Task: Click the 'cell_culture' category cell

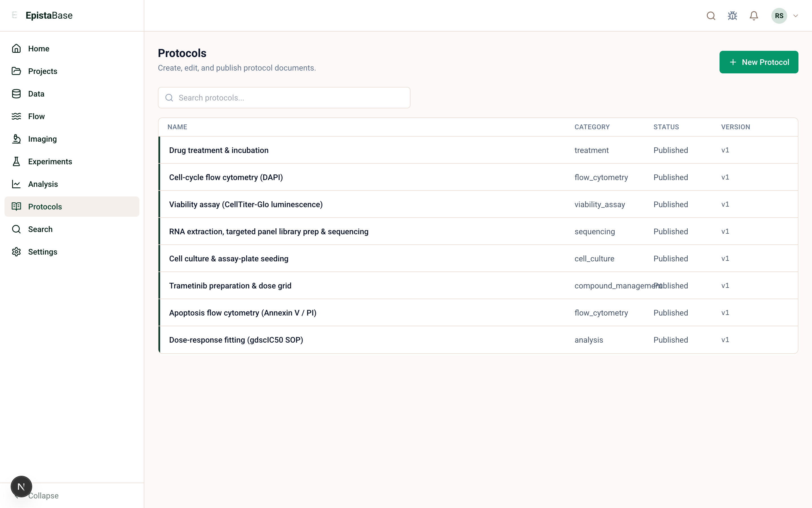Action: (x=594, y=258)
